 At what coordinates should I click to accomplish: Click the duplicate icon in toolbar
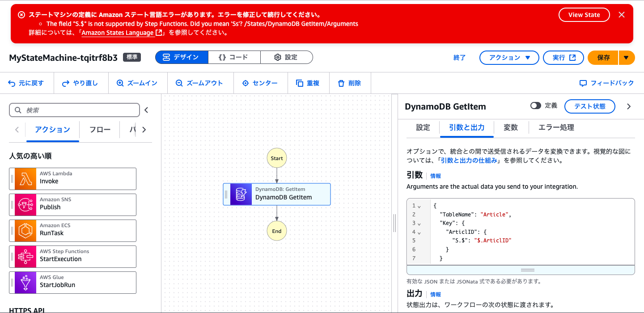pyautogui.click(x=300, y=83)
